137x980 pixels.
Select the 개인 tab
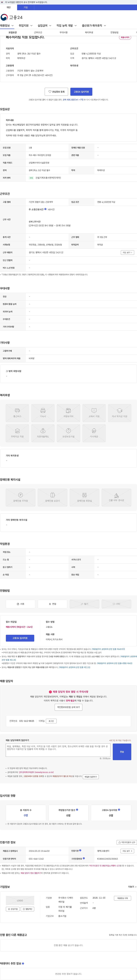(8, 7)
